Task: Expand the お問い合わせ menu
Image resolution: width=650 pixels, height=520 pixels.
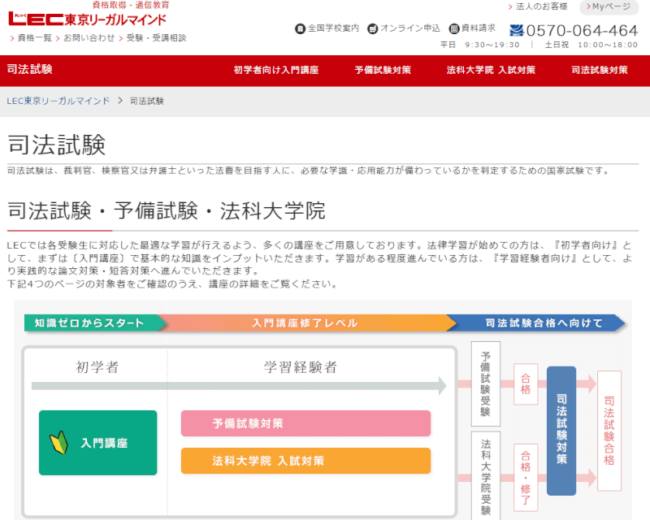Action: pyautogui.click(x=85, y=38)
